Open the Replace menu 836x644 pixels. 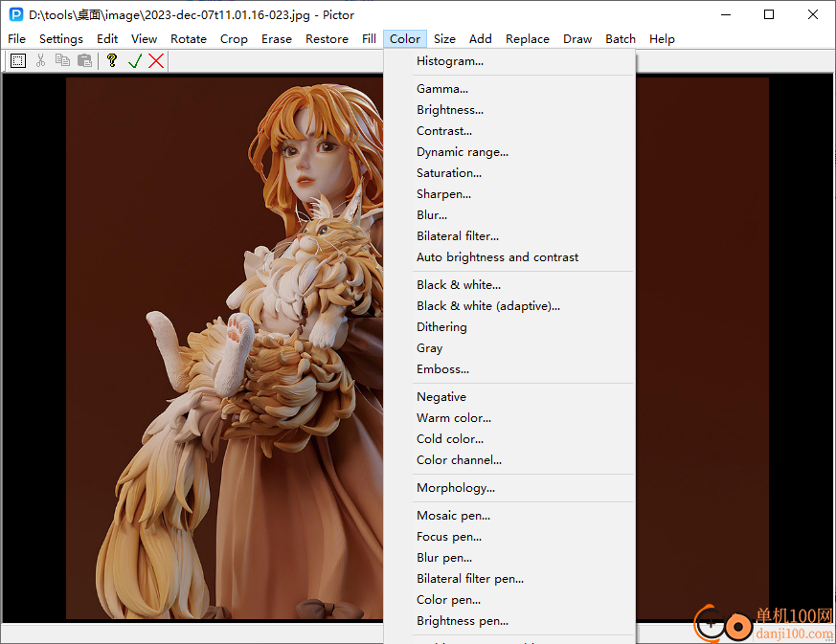point(528,39)
